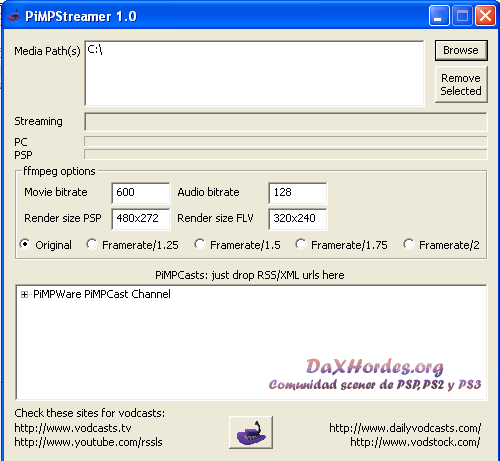Click the PiMPStreamer title bar icon
This screenshot has width=500, height=461.
point(13,16)
